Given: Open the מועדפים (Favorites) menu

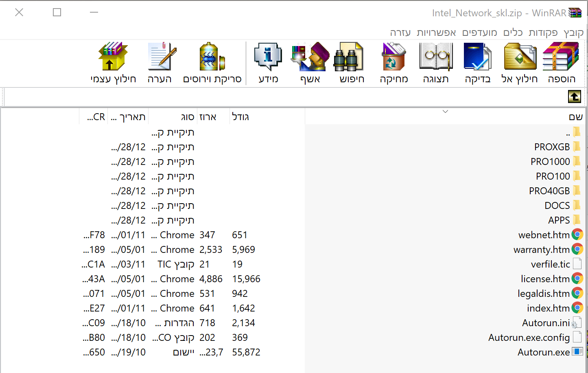Looking at the screenshot, I should tap(480, 33).
